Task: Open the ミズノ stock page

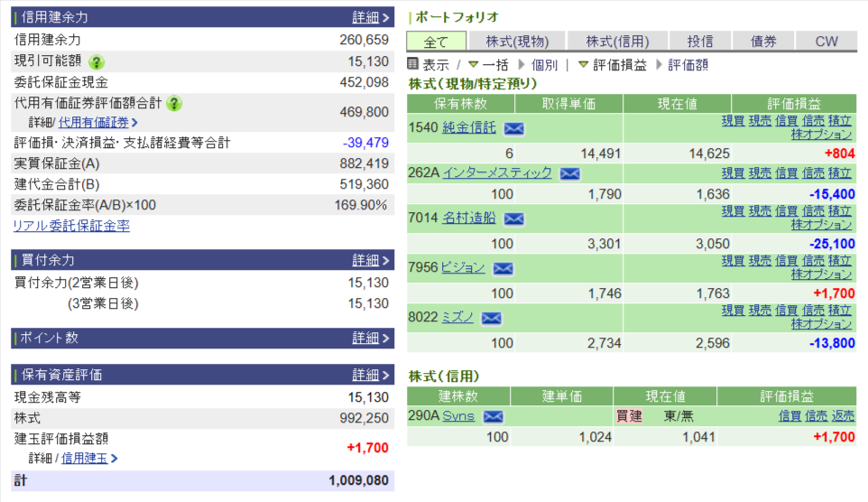Action: click(457, 317)
